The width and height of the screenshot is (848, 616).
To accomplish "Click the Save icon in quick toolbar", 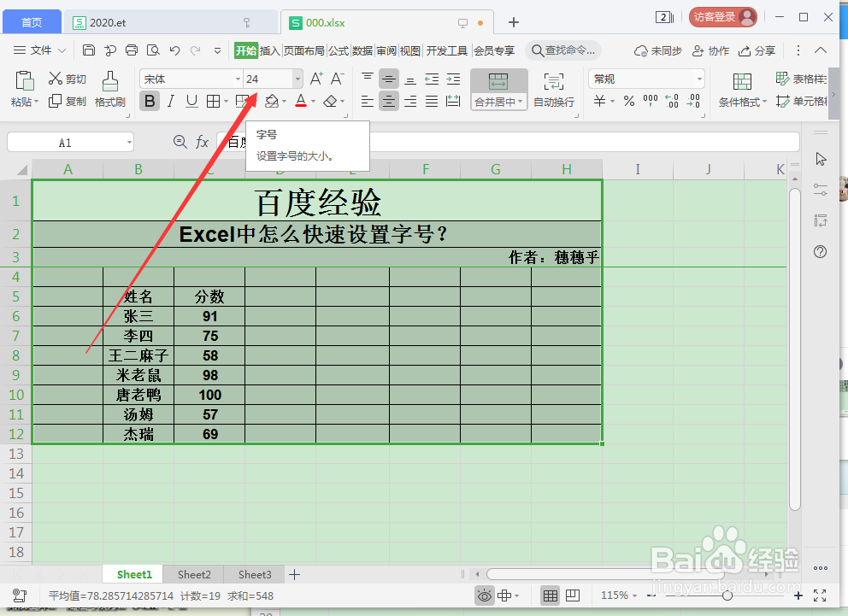I will (89, 50).
